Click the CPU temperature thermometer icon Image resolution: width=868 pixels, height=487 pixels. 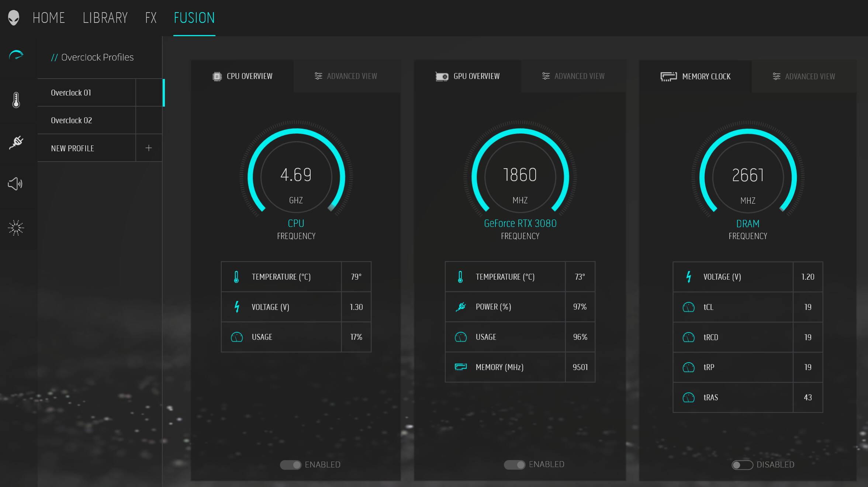click(236, 277)
